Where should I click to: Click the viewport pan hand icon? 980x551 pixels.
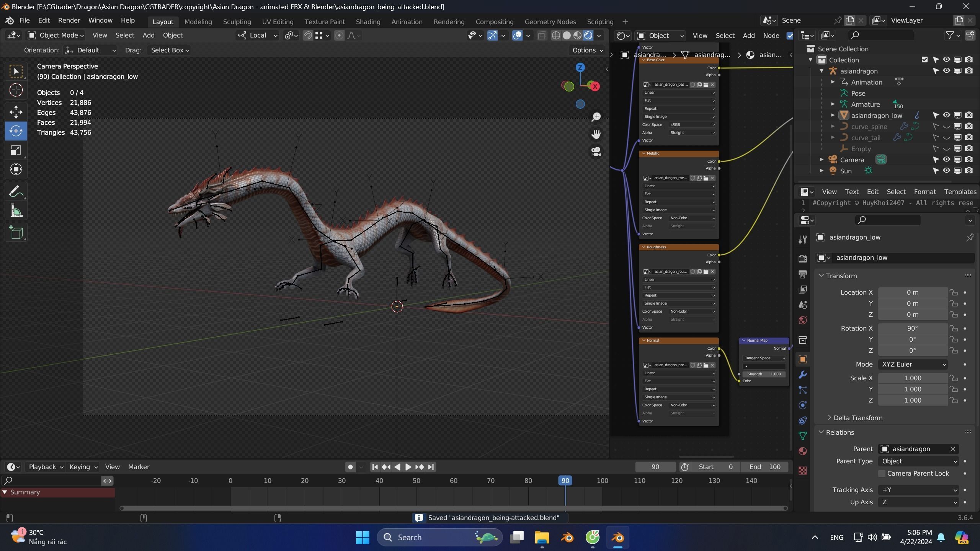pos(596,134)
